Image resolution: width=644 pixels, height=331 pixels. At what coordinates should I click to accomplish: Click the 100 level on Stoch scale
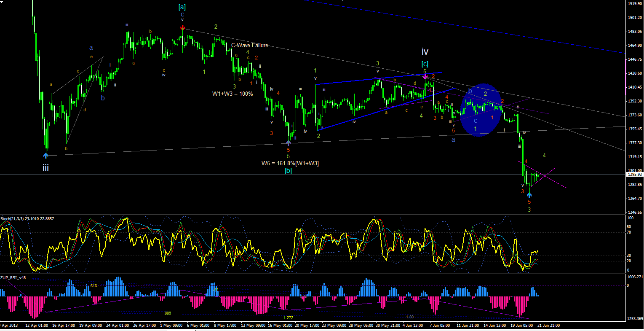(x=631, y=218)
